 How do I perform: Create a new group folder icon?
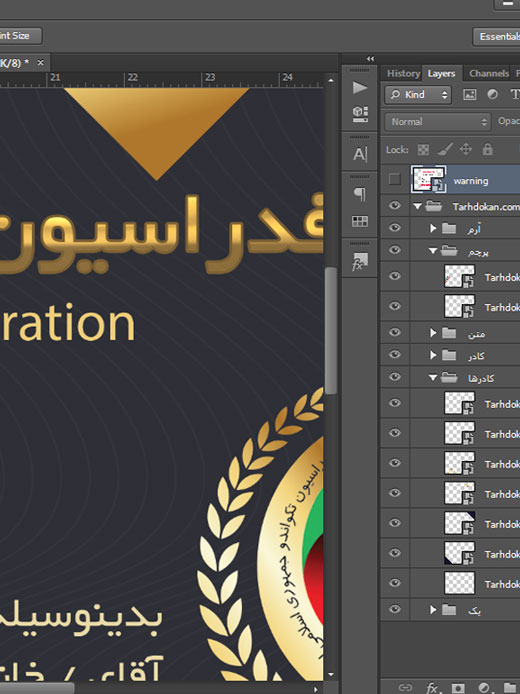coord(511,688)
